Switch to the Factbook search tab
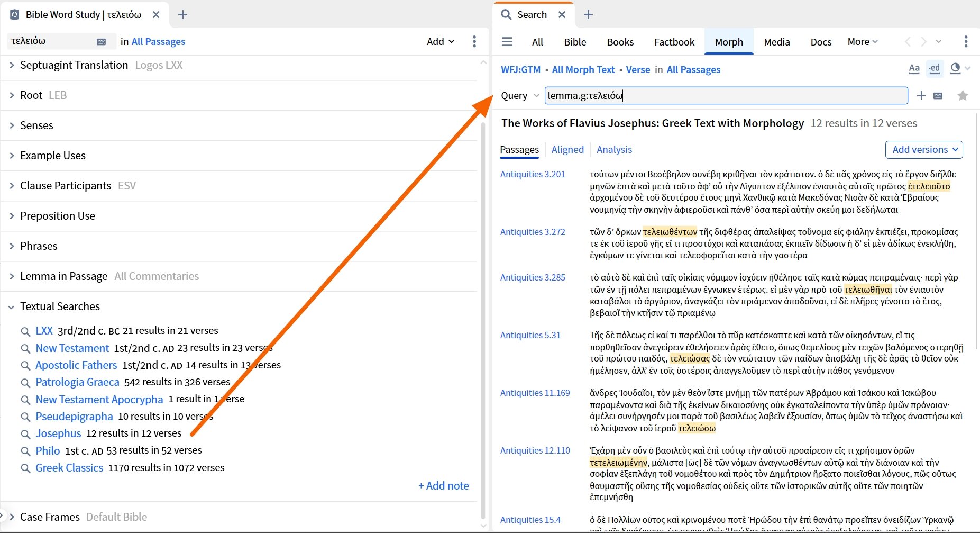Image resolution: width=980 pixels, height=533 pixels. [674, 42]
